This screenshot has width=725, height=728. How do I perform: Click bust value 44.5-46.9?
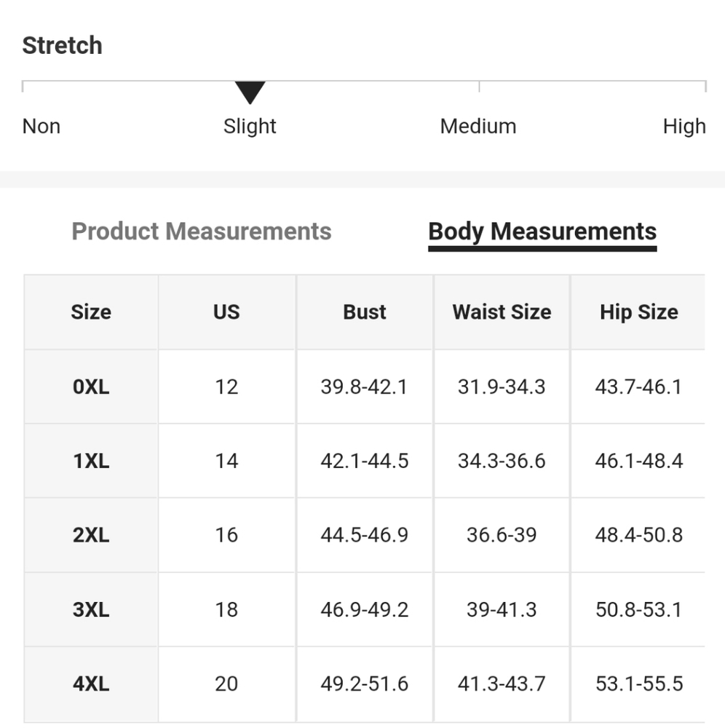pyautogui.click(x=365, y=535)
